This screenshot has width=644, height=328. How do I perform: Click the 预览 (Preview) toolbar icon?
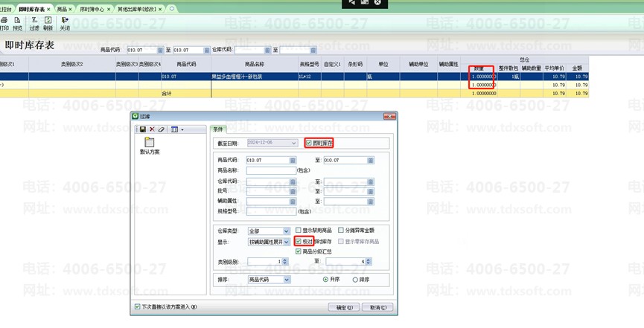pos(18,23)
